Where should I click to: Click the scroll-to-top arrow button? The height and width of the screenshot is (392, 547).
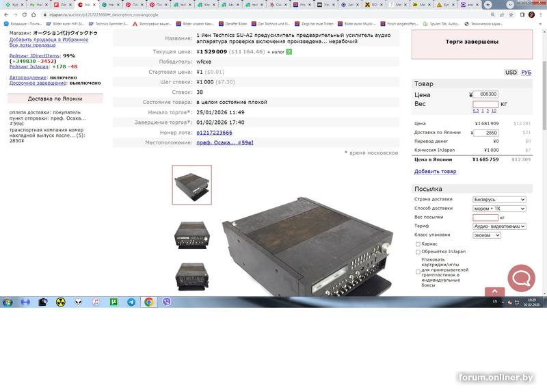point(494,291)
